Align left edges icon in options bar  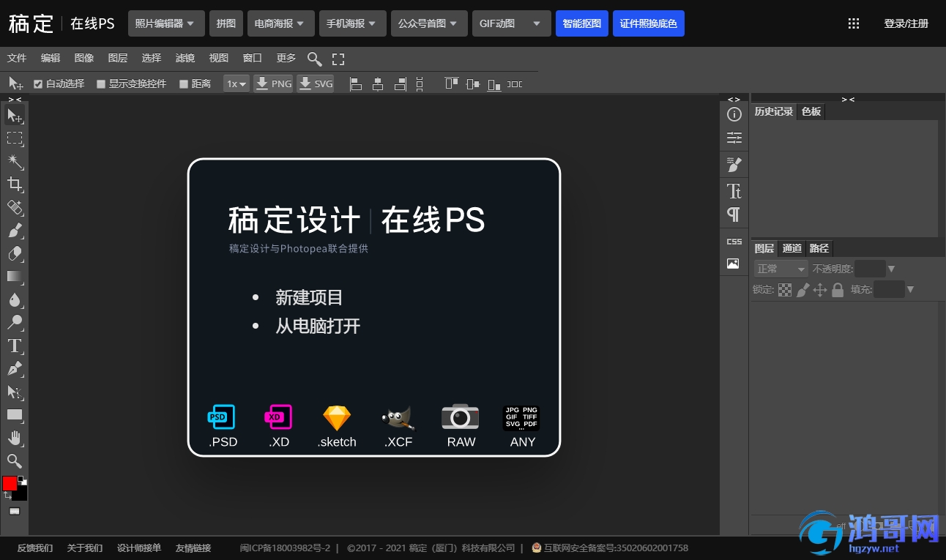(356, 84)
